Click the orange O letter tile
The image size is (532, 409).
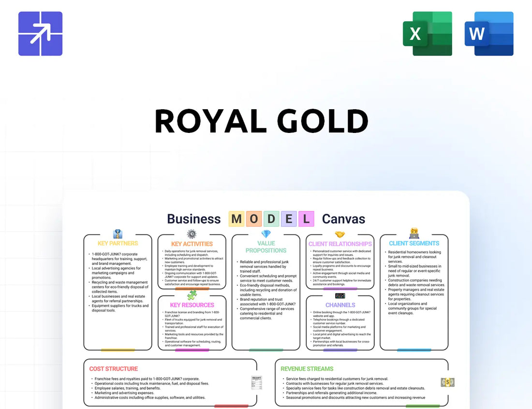click(x=254, y=219)
